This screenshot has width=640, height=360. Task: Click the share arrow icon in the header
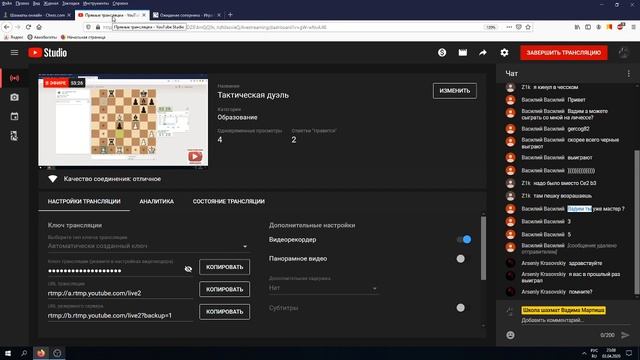pos(483,53)
